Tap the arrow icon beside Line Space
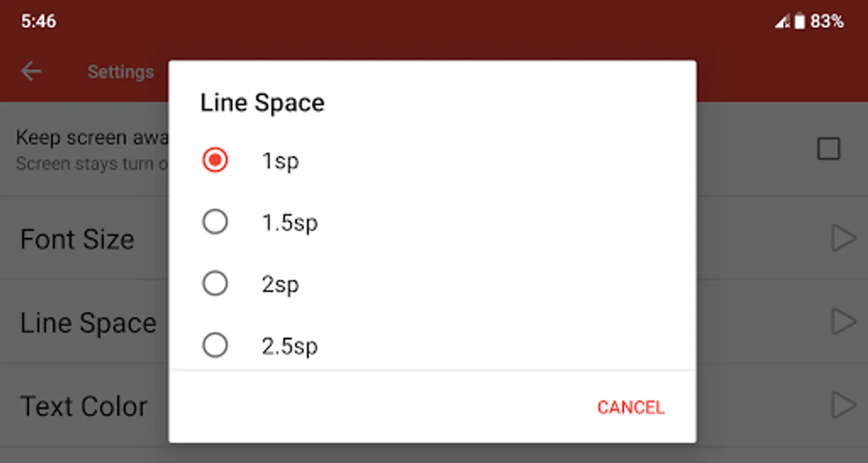The image size is (868, 463). (843, 322)
